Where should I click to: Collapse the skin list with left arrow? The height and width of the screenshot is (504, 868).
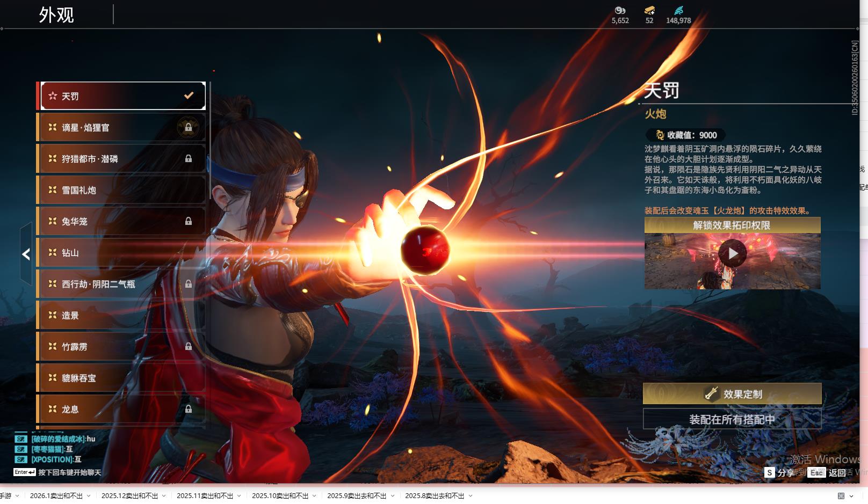pos(26,254)
